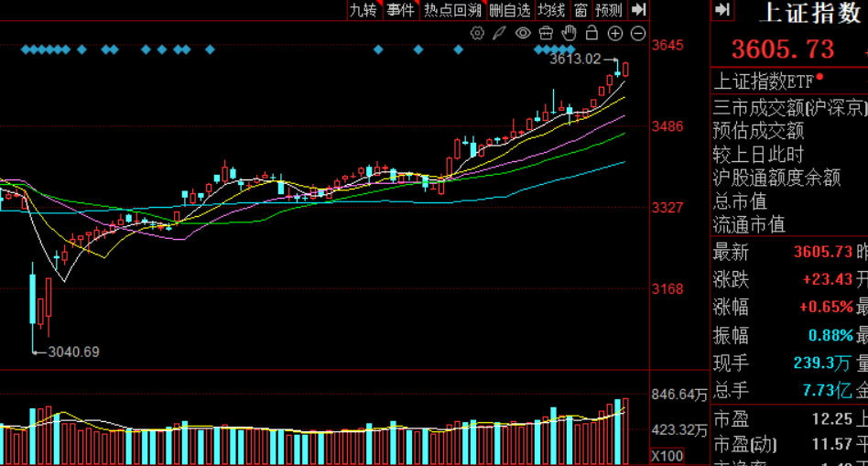This screenshot has height=466, width=868.
Task: Click the 3645 price axis label
Action: click(667, 46)
